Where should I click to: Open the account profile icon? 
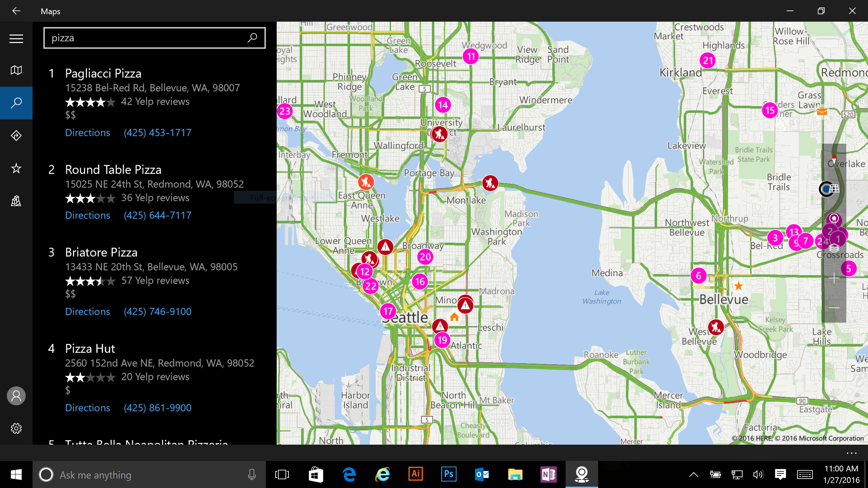(x=16, y=396)
